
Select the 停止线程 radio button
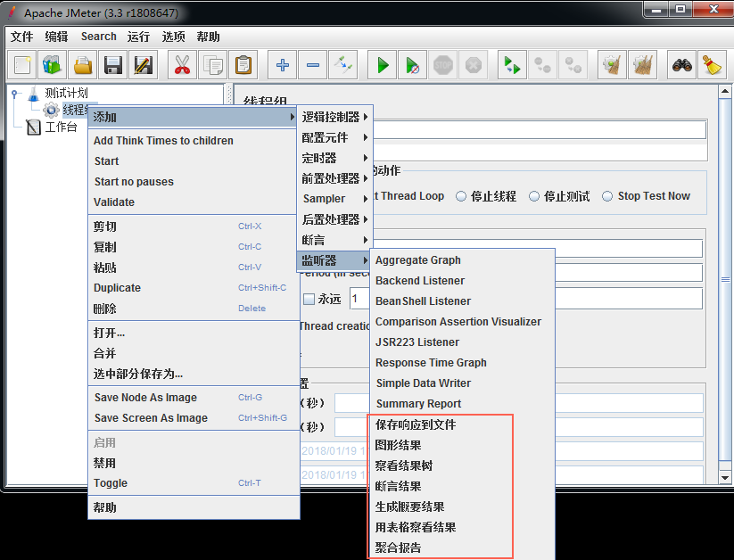coord(486,196)
